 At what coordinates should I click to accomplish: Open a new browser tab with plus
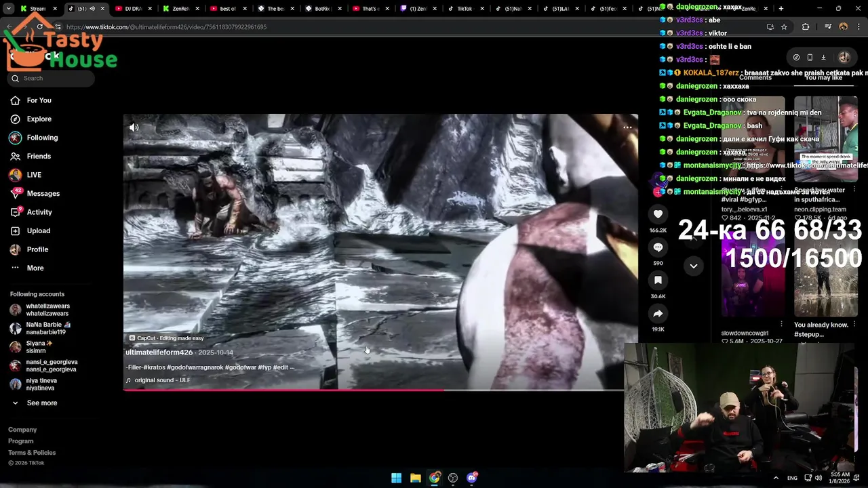click(x=781, y=9)
